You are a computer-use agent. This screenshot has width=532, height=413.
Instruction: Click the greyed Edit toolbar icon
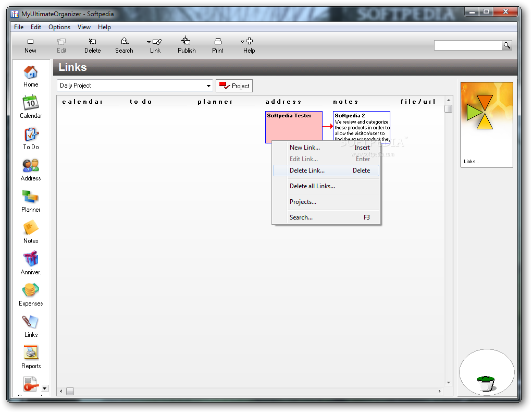coord(61,45)
